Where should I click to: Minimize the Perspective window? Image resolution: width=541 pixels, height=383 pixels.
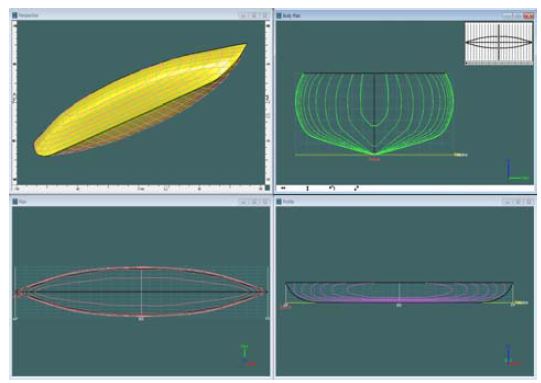coord(243,16)
